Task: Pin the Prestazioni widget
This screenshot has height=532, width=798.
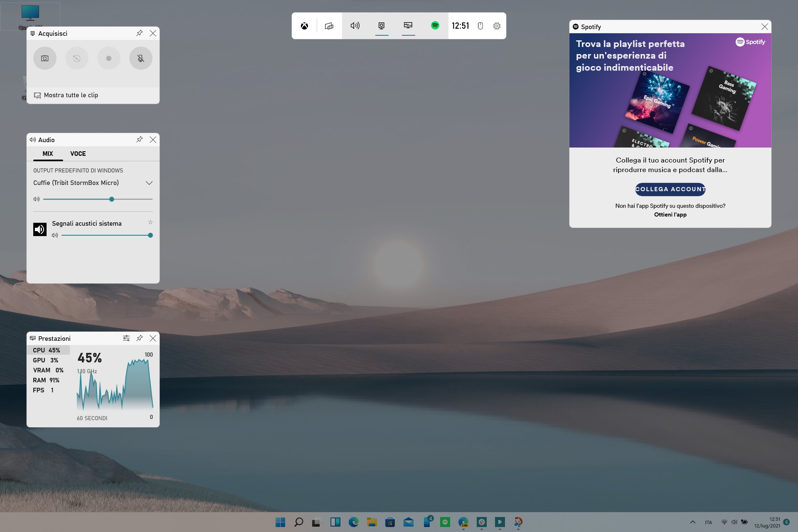Action: pyautogui.click(x=140, y=338)
